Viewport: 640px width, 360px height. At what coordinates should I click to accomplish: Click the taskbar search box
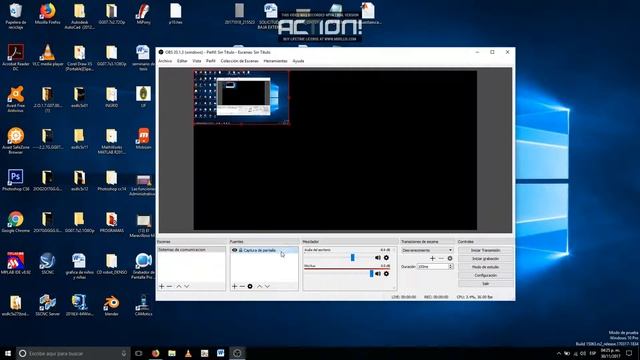tap(73, 353)
